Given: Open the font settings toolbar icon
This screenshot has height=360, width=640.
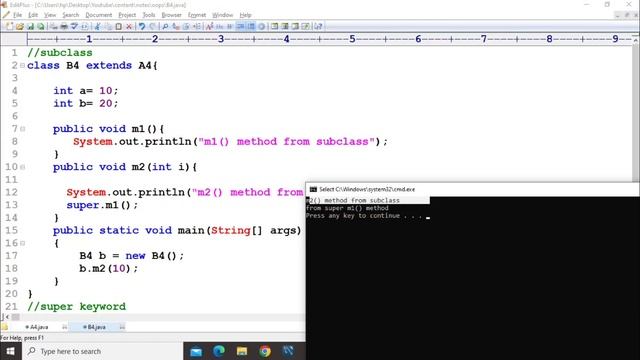Looking at the screenshot, I should 209,27.
